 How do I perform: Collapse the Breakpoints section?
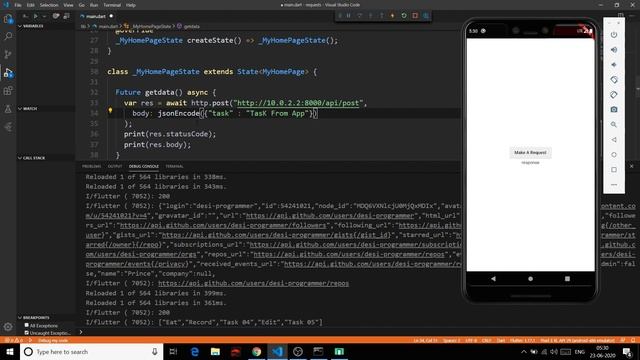click(33, 318)
